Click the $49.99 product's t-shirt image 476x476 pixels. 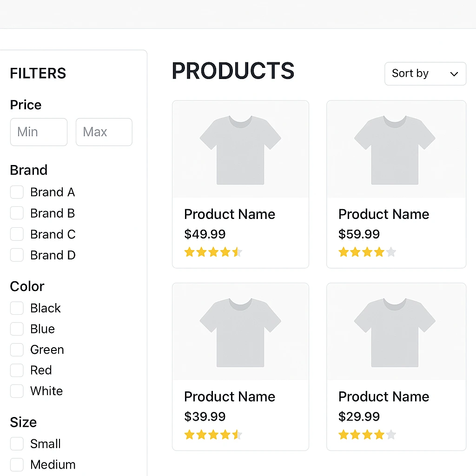coord(240,150)
